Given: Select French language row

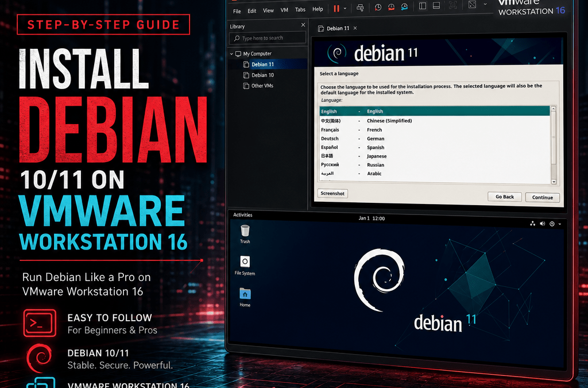Looking at the screenshot, I should 435,130.
